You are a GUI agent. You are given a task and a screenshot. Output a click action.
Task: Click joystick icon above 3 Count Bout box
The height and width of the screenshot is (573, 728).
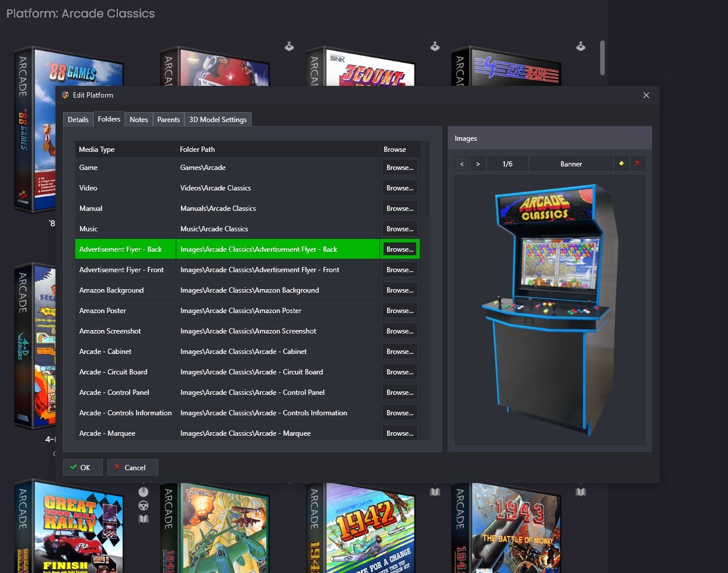point(435,46)
